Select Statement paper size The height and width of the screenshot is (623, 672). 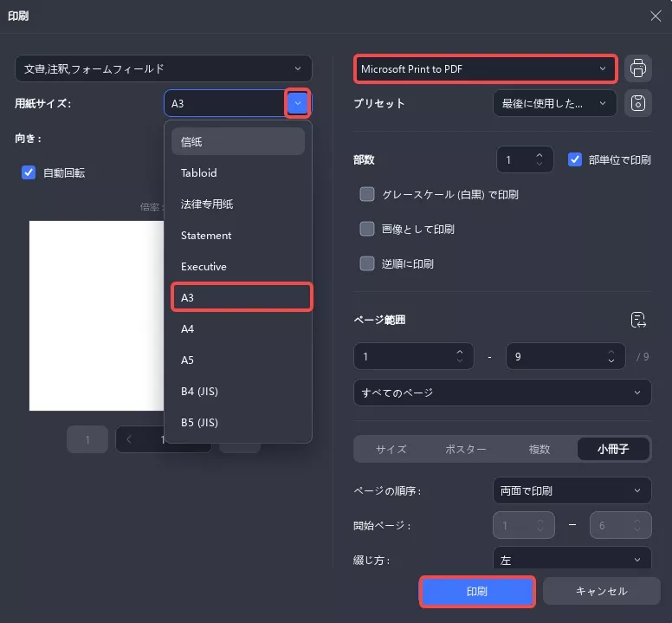238,236
